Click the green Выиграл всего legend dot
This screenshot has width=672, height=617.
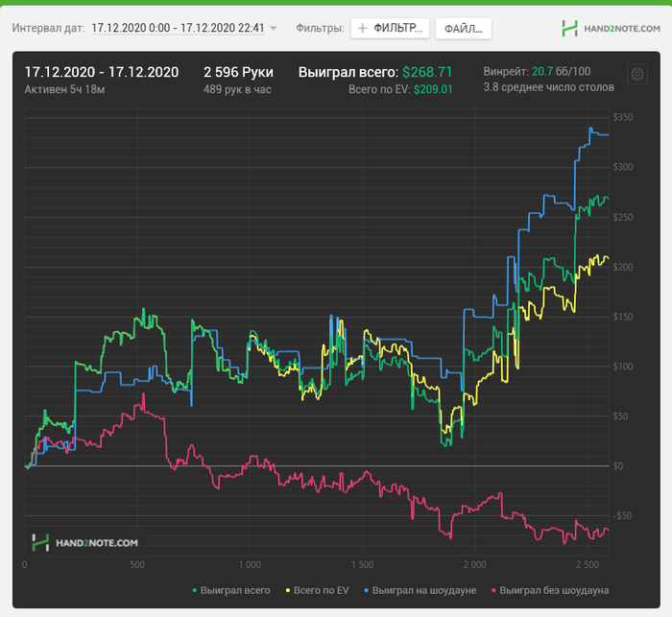[195, 590]
